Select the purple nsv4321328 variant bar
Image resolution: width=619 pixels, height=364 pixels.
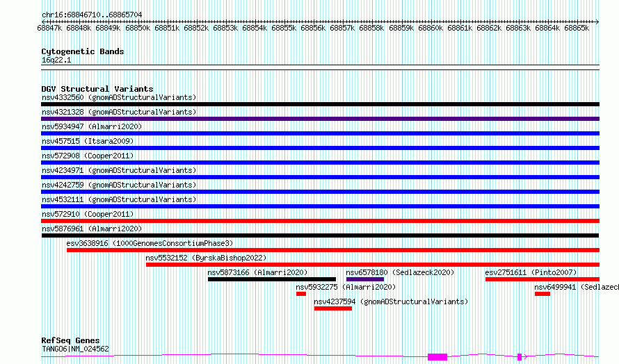(320, 119)
